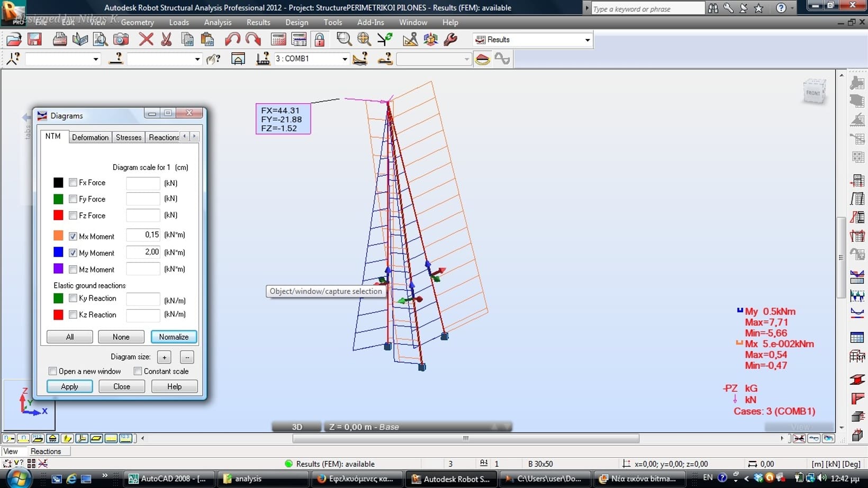Image resolution: width=868 pixels, height=488 pixels.
Task: Click the wrench preferences icon
Action: click(450, 40)
